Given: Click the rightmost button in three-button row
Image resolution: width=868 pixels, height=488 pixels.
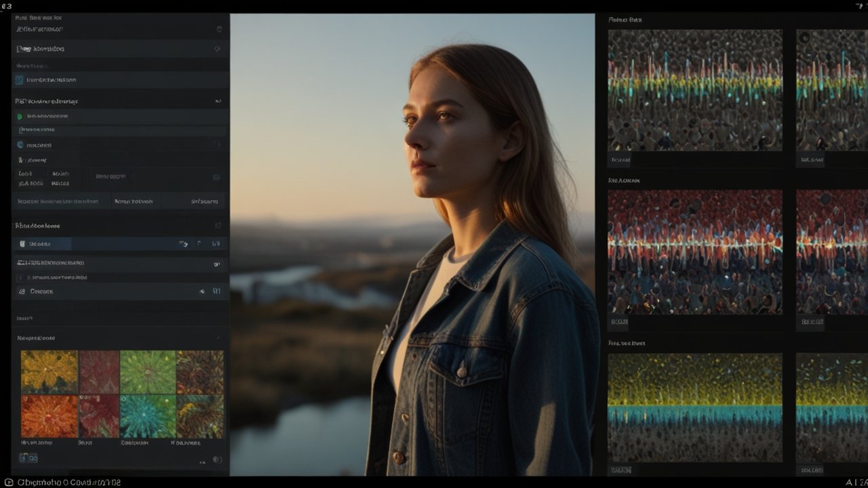Looking at the screenshot, I should 205,201.
